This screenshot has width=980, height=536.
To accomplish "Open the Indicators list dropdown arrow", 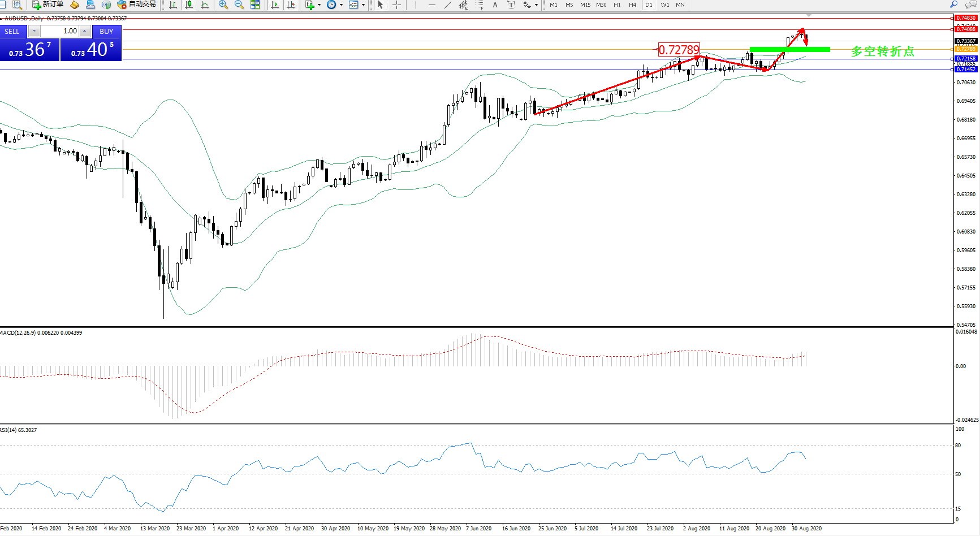I will click(x=319, y=5).
